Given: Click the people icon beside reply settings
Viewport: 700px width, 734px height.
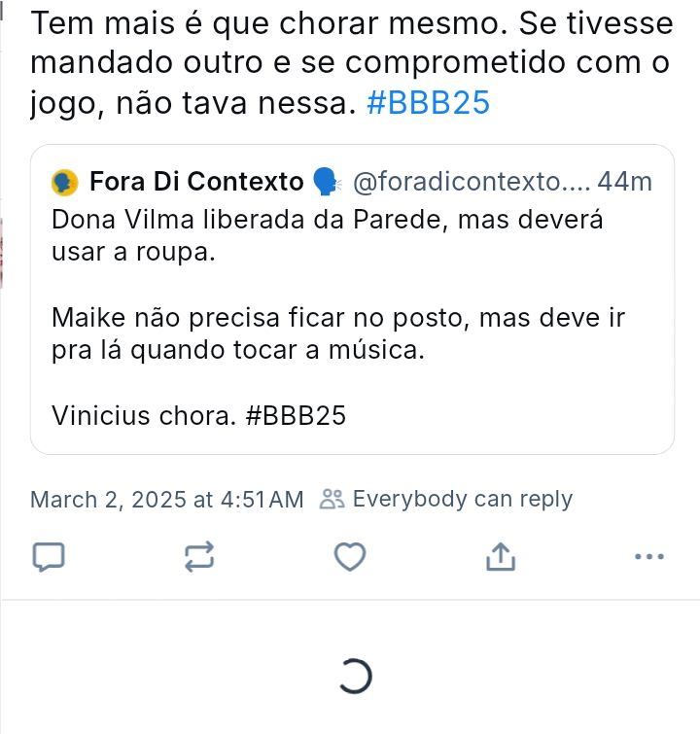Looking at the screenshot, I should (332, 500).
